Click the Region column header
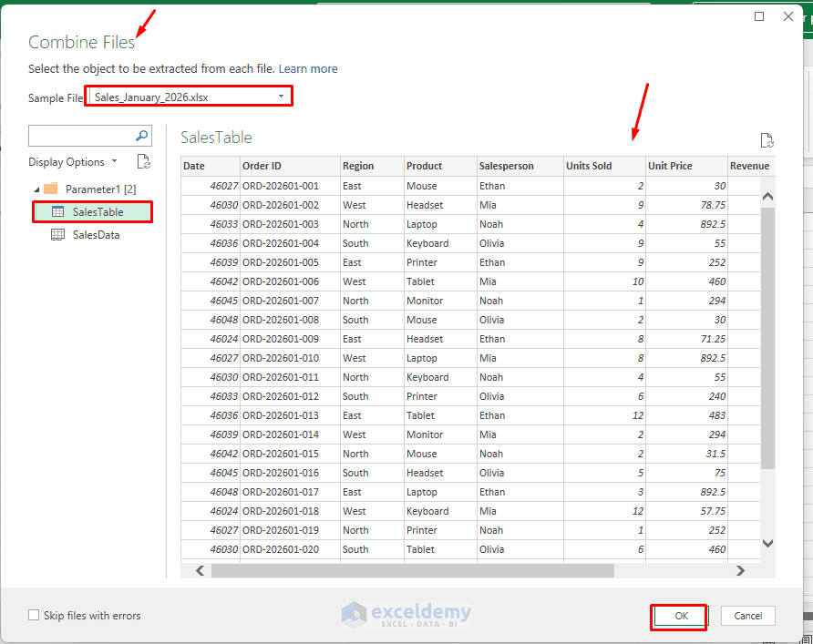This screenshot has height=644, width=813. (x=372, y=166)
